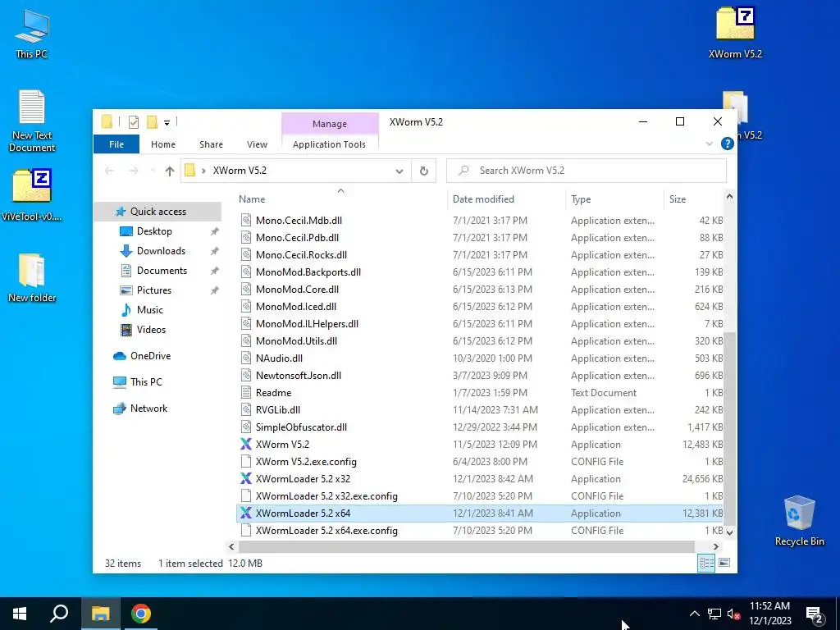Navigate back with the back arrow
Viewport: 840px width, 630px height.
[x=109, y=171]
